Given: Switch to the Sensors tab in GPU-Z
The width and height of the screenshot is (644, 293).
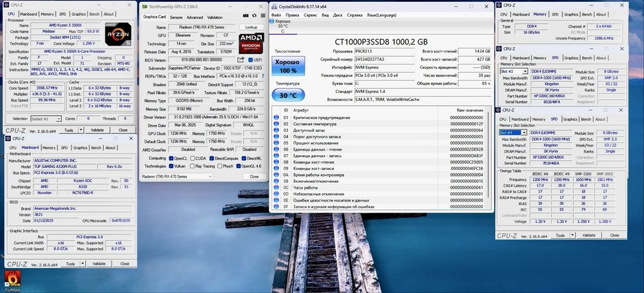Looking at the screenshot, I should coord(176,17).
